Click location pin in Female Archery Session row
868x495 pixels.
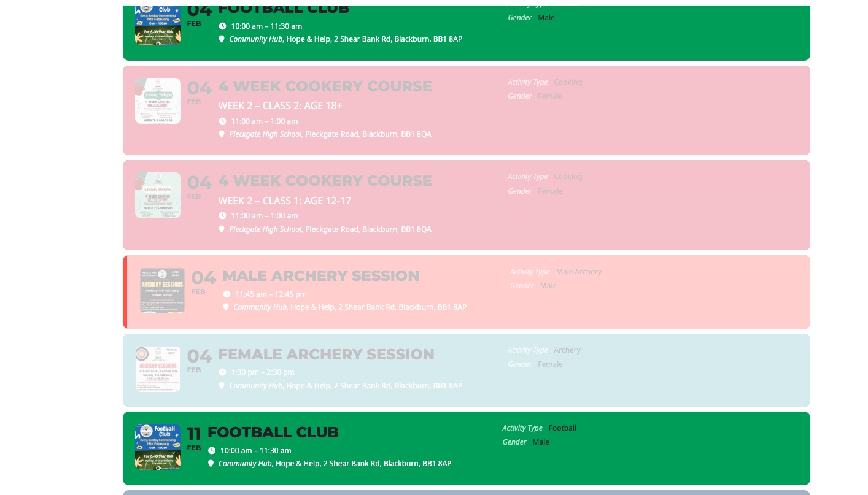pos(222,386)
